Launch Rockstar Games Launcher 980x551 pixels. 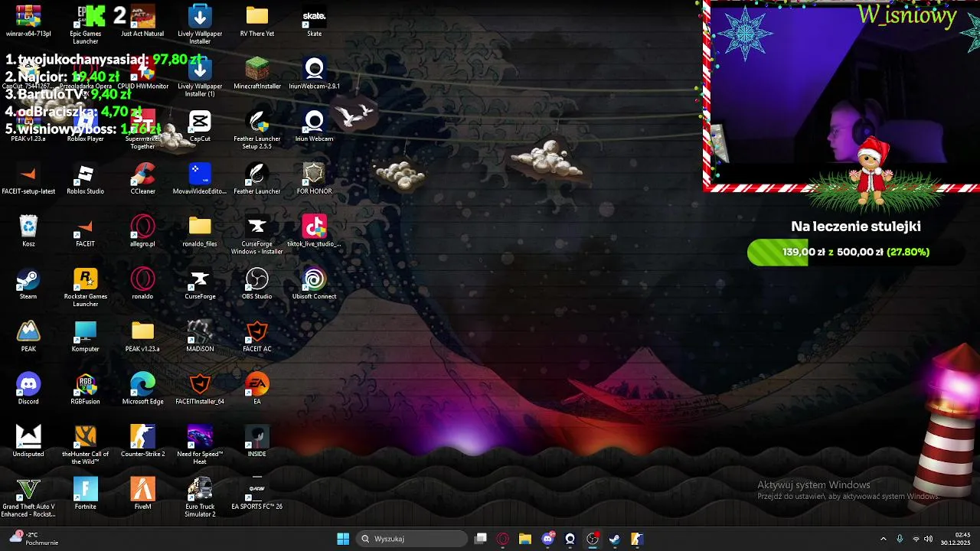(85, 288)
